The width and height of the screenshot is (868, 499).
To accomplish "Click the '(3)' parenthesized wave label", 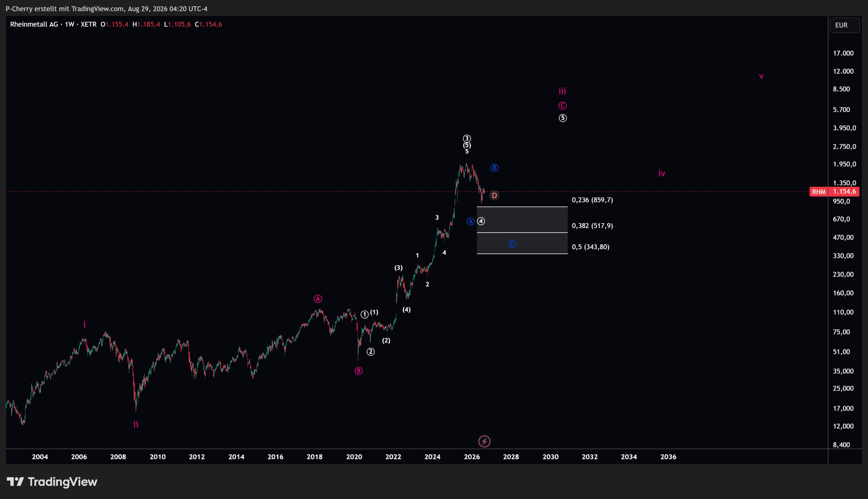I will coord(398,268).
